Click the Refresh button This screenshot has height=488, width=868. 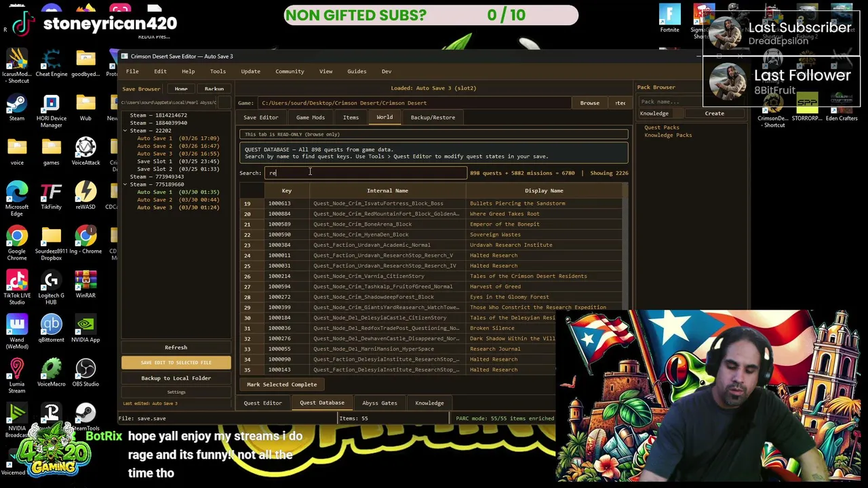pyautogui.click(x=176, y=348)
